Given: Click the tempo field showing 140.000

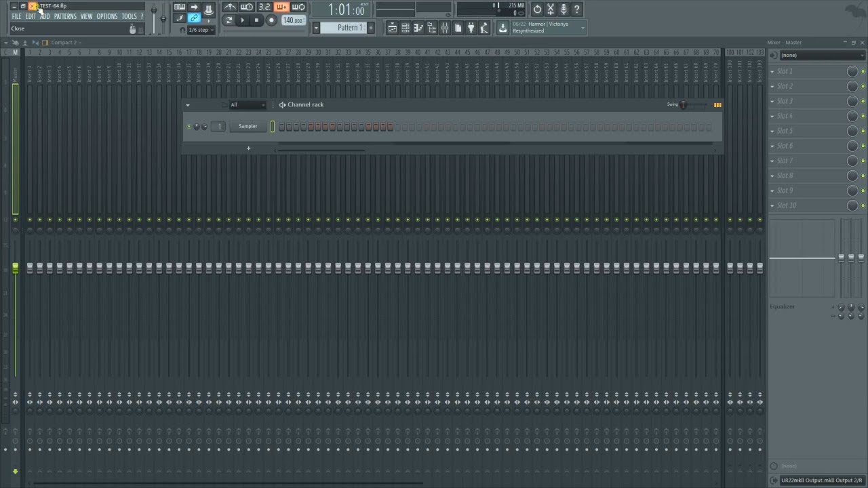Looking at the screenshot, I should tap(293, 20).
